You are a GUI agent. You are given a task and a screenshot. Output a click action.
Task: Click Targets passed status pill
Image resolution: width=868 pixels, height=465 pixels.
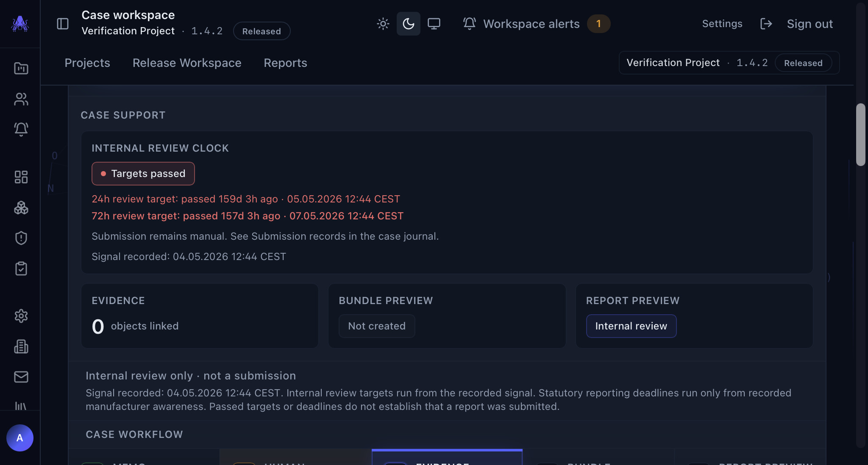point(143,174)
